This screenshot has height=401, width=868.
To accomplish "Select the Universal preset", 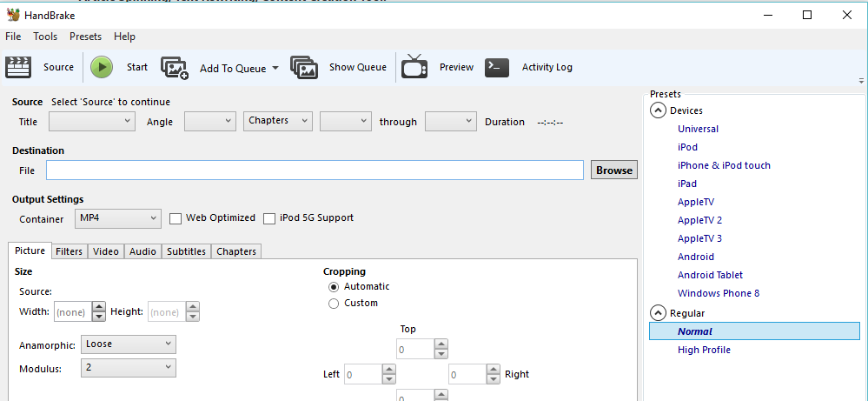I will tap(698, 129).
